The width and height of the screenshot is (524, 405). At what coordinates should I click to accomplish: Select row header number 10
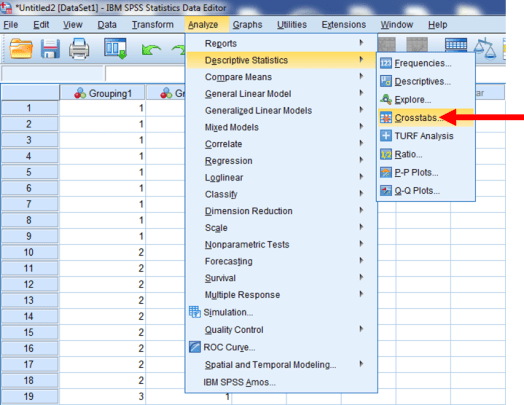pyautogui.click(x=29, y=252)
